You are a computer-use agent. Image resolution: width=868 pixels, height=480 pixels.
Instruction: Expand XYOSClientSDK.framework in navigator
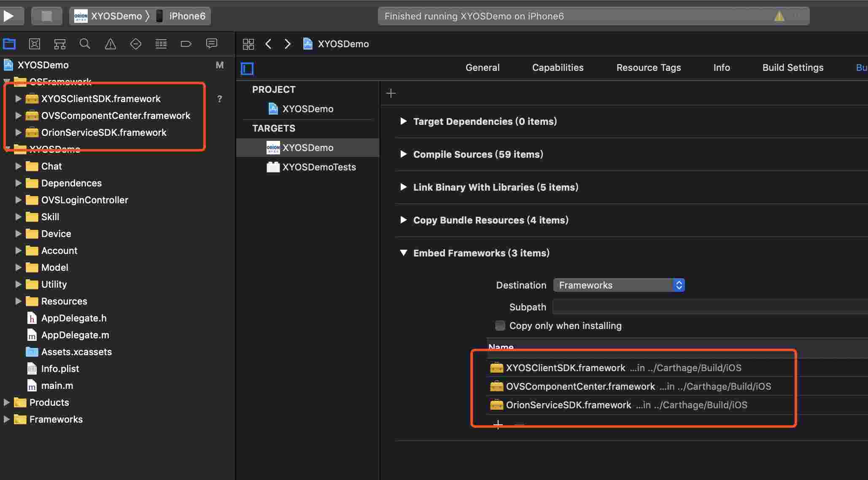pos(18,99)
